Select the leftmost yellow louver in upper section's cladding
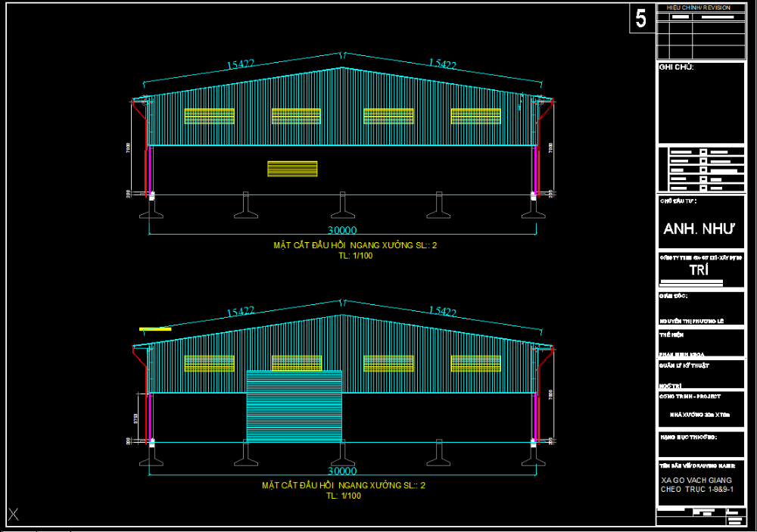The width and height of the screenshot is (757, 532). coord(210,117)
